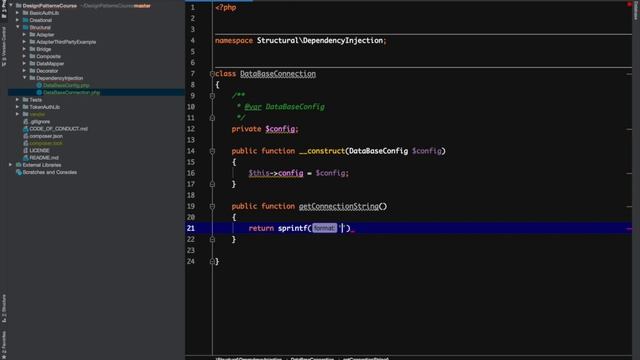Click the fold end marker on line 22
The width and height of the screenshot is (640, 360).
pyautogui.click(x=212, y=240)
